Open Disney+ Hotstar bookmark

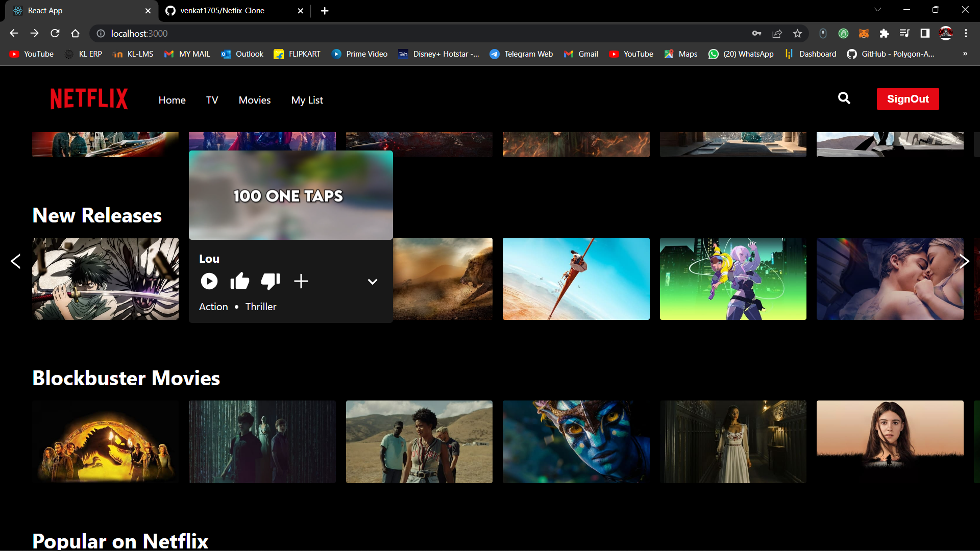point(439,54)
